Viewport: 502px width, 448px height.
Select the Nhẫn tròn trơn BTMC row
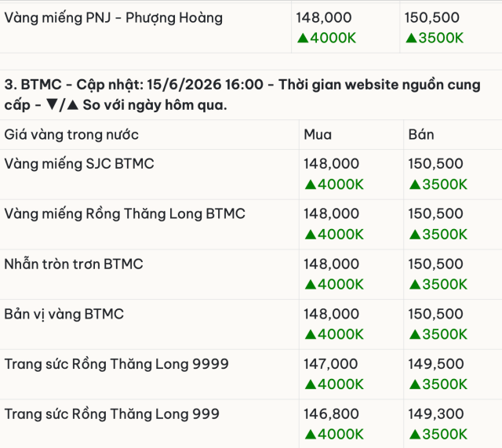click(x=251, y=275)
